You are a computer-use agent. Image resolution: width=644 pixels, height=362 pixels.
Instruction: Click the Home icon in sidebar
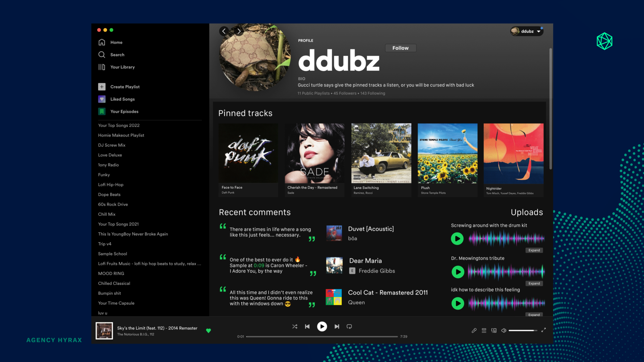point(102,42)
